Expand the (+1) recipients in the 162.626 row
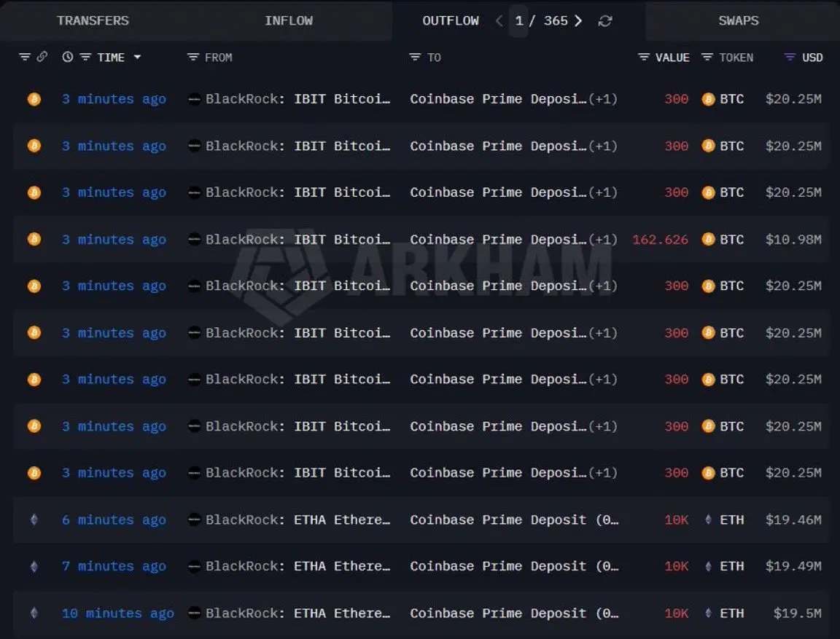Image resolution: width=840 pixels, height=639 pixels. (603, 239)
